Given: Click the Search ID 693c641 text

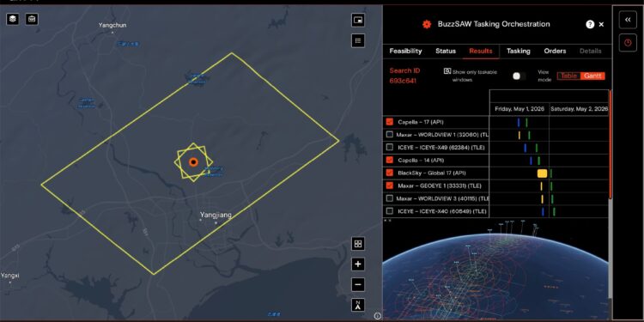Looking at the screenshot, I should [404, 76].
